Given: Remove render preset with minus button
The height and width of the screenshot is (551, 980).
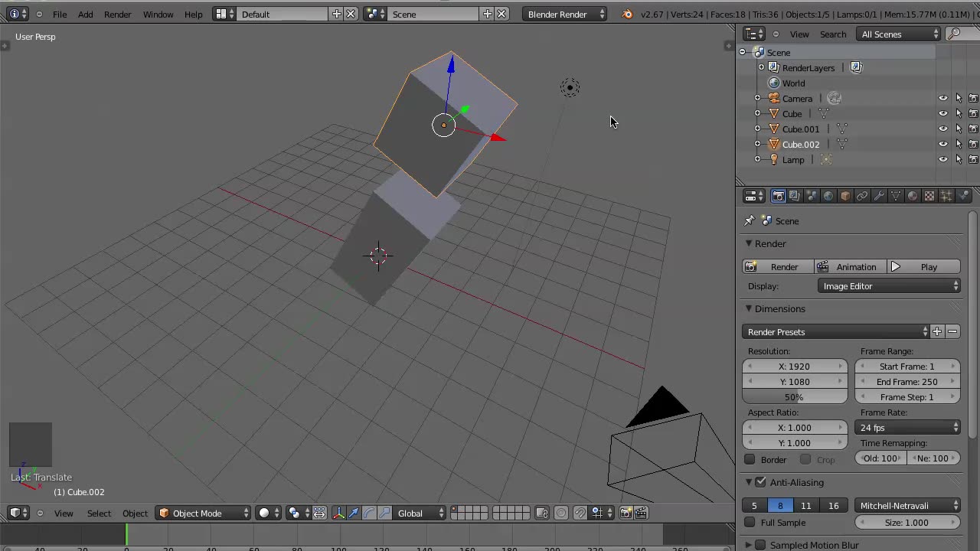Looking at the screenshot, I should pos(952,332).
